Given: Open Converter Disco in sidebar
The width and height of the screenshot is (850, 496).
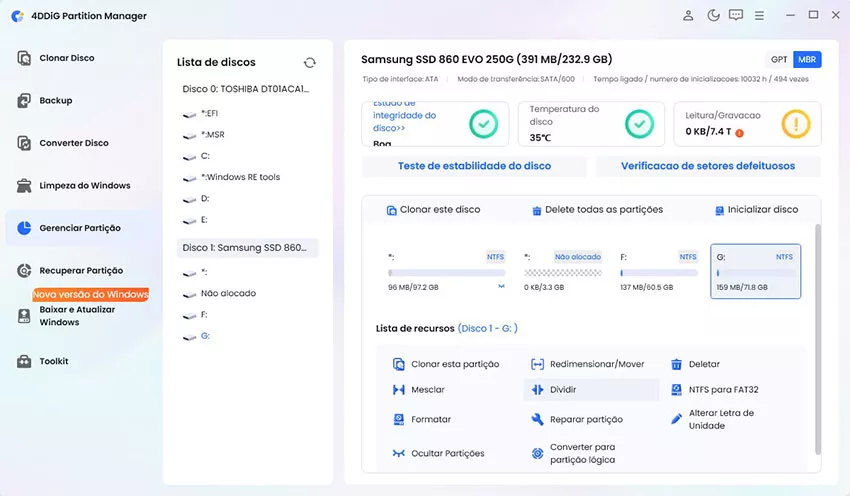Looking at the screenshot, I should pyautogui.click(x=74, y=143).
